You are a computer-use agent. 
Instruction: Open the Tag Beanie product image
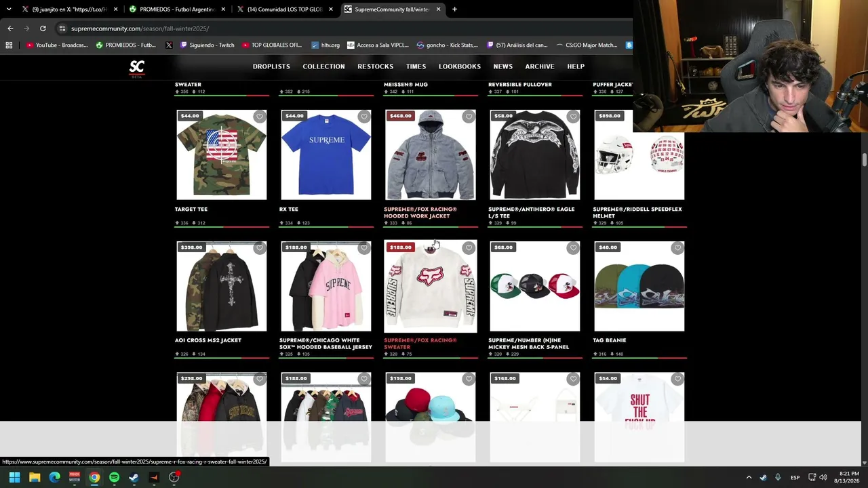(639, 286)
